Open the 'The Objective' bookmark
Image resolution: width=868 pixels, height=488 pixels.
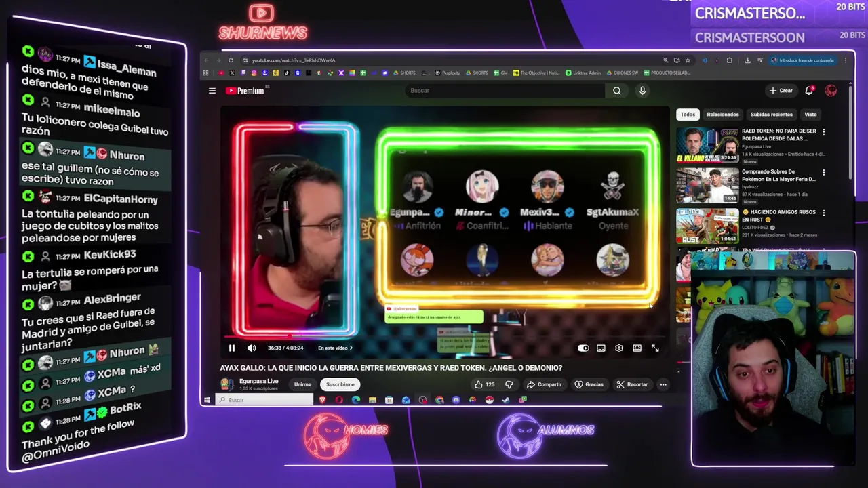pos(536,73)
